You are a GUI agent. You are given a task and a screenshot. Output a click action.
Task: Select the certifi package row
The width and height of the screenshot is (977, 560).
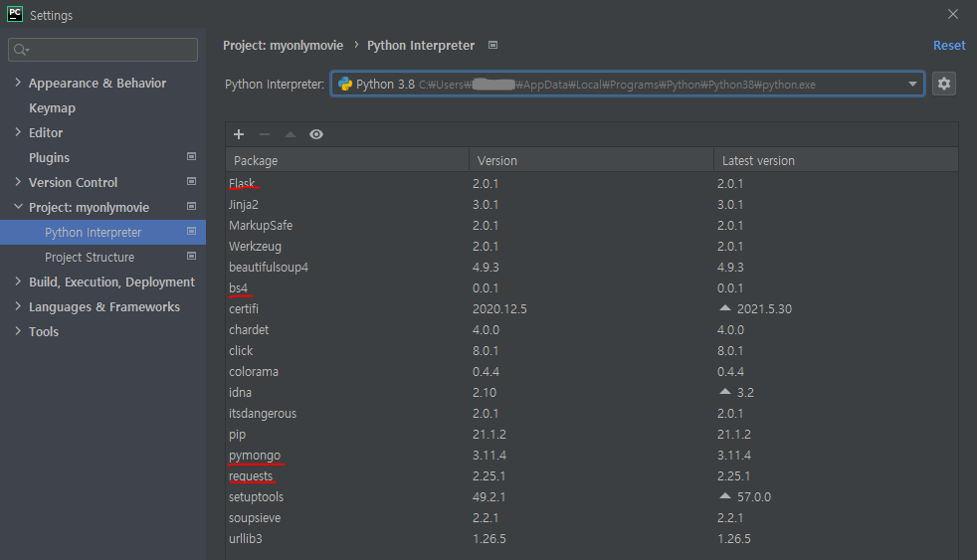(592, 309)
